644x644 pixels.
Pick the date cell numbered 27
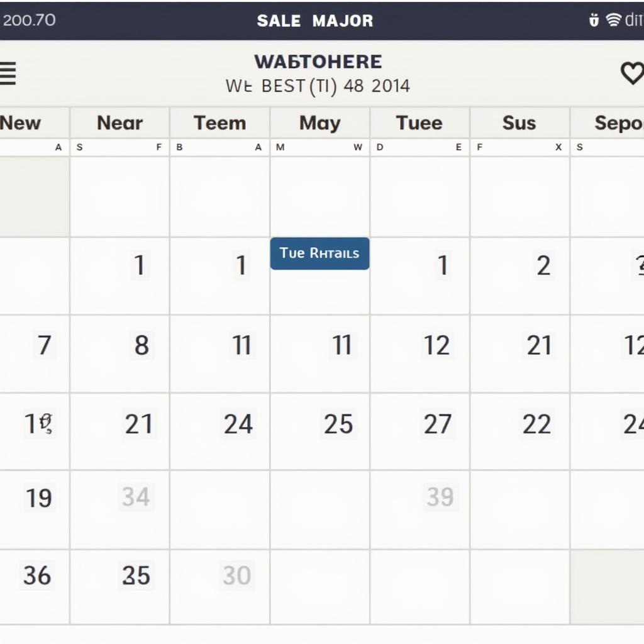(438, 425)
